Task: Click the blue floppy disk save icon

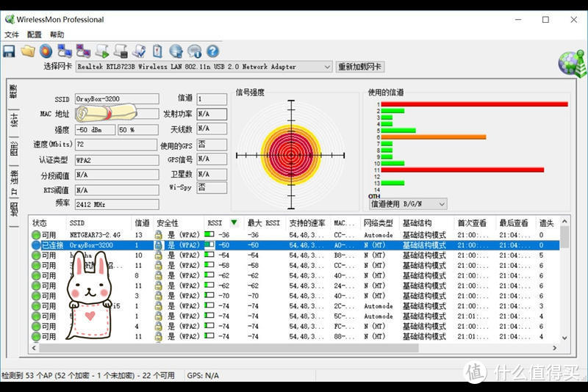Action: click(x=9, y=51)
